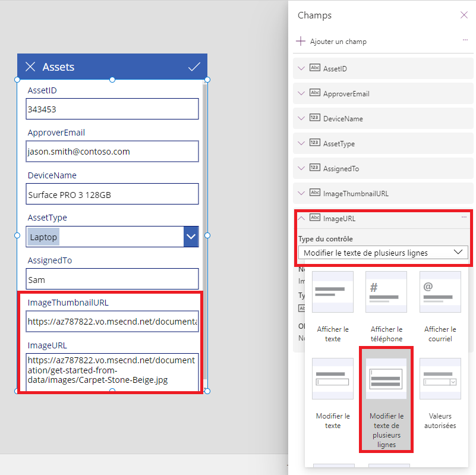Open the ellipsis menu beside Ajouter un champ

(x=465, y=40)
